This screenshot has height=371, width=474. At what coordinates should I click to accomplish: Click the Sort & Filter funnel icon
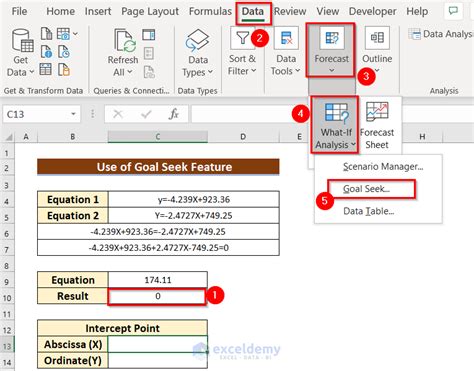242,38
